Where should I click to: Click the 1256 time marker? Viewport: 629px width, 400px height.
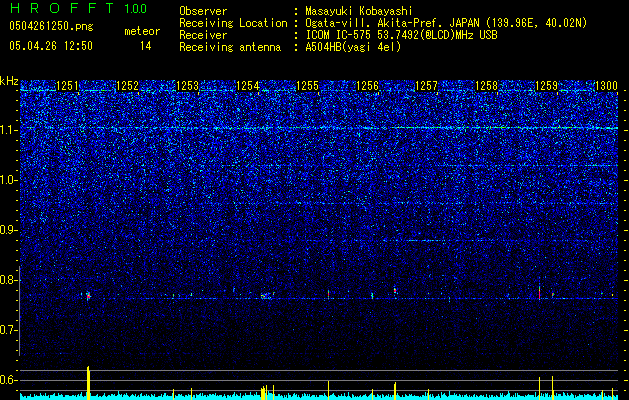367,85
